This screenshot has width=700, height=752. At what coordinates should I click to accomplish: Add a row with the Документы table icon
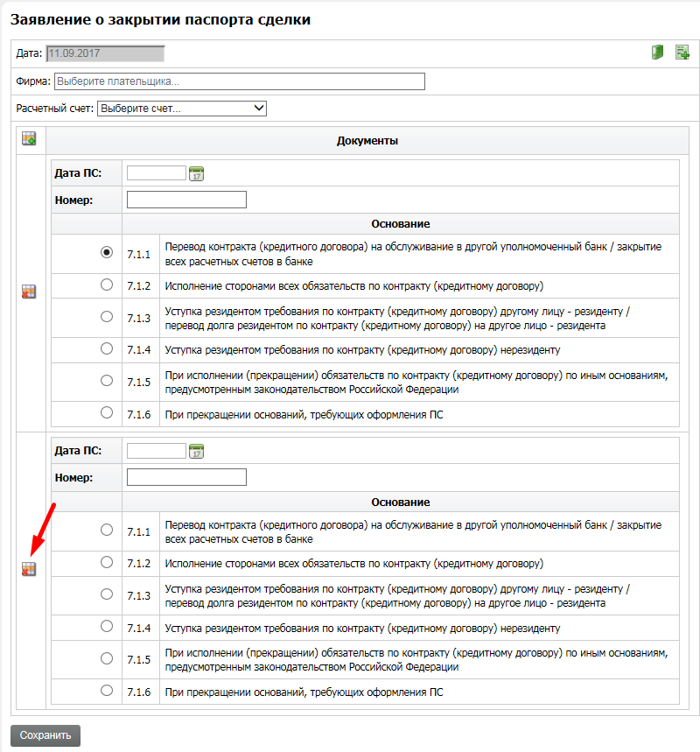[29, 138]
